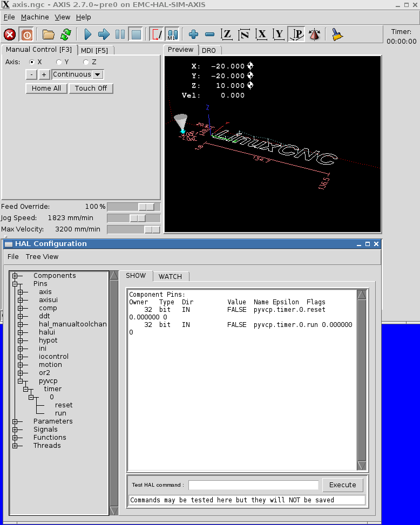Collapse the timer node under pyvcp

25,389
